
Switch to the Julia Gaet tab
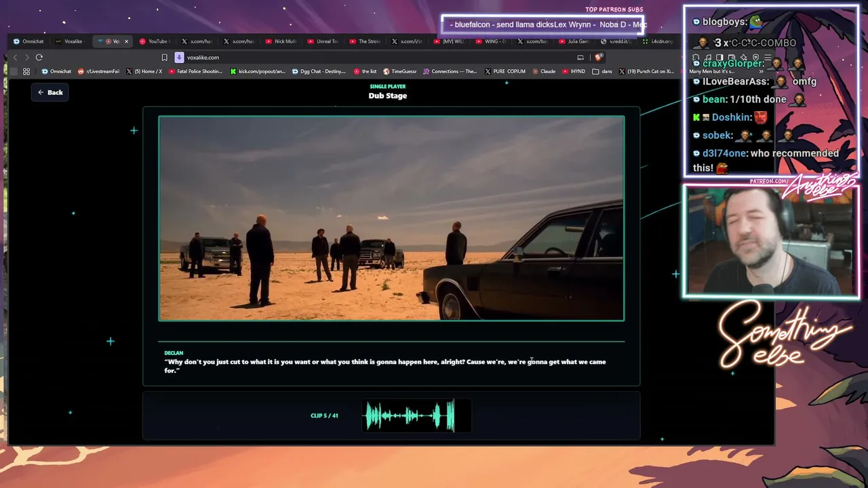click(575, 41)
